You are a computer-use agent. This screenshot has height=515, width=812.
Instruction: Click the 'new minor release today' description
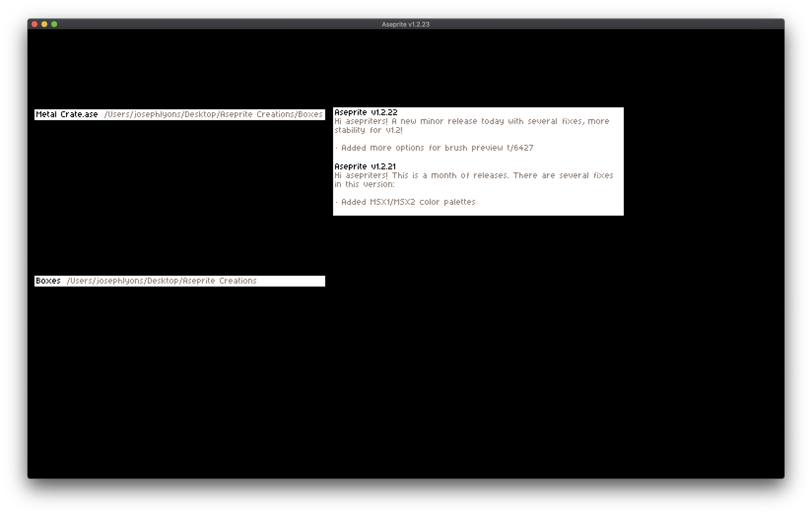pyautogui.click(x=472, y=125)
